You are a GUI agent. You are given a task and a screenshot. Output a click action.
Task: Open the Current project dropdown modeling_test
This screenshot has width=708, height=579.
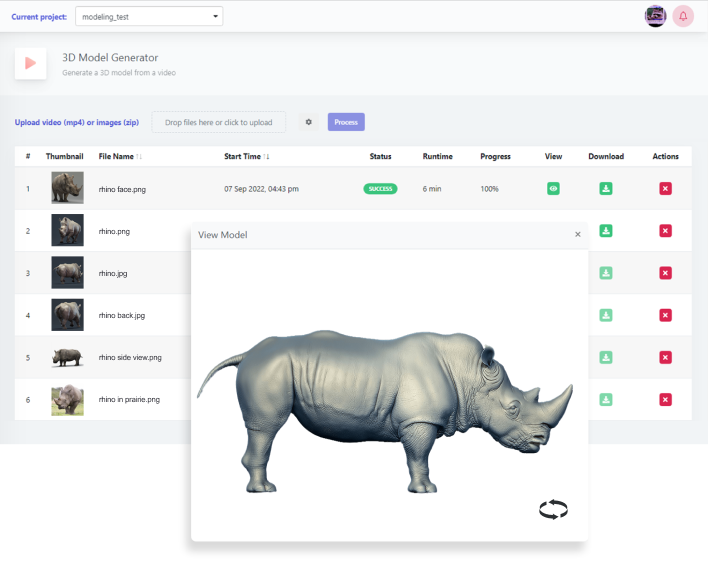[149, 16]
